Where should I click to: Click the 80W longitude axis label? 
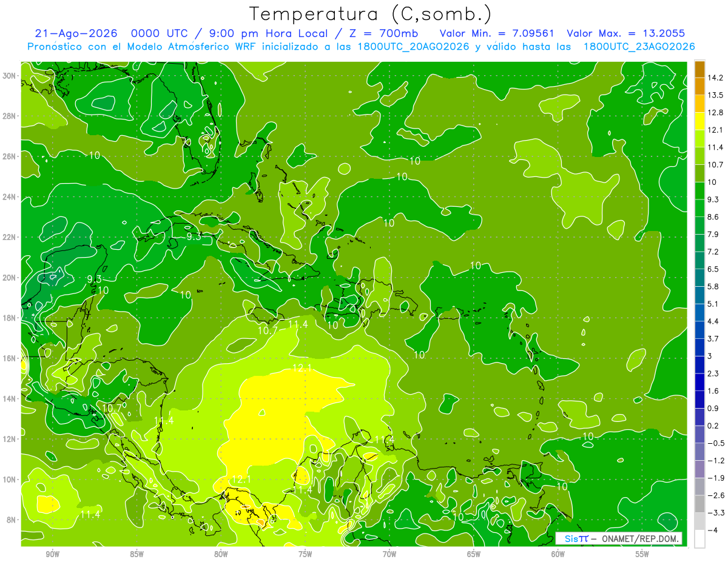click(x=221, y=554)
